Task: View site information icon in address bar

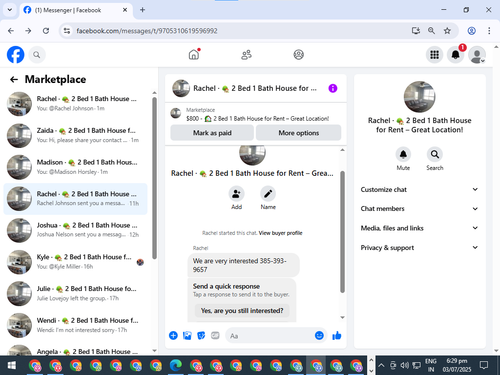Action: click(x=67, y=31)
